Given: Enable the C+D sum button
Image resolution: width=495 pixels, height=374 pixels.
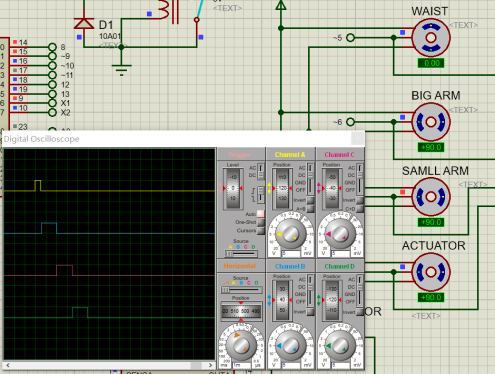Looking at the screenshot, I should click(x=360, y=209).
